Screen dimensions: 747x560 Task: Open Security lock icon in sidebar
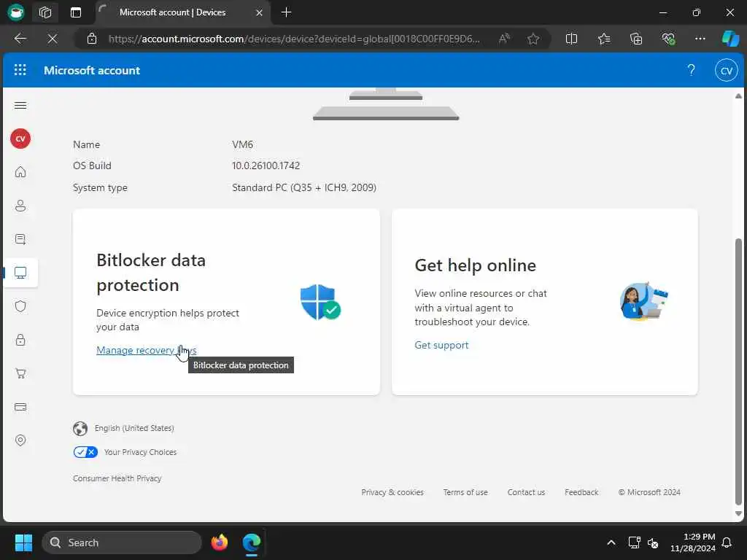[20, 340]
